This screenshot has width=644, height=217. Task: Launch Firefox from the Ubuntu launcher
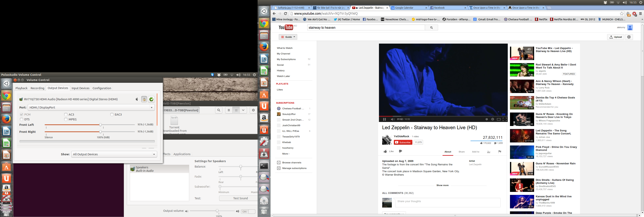[x=264, y=47]
